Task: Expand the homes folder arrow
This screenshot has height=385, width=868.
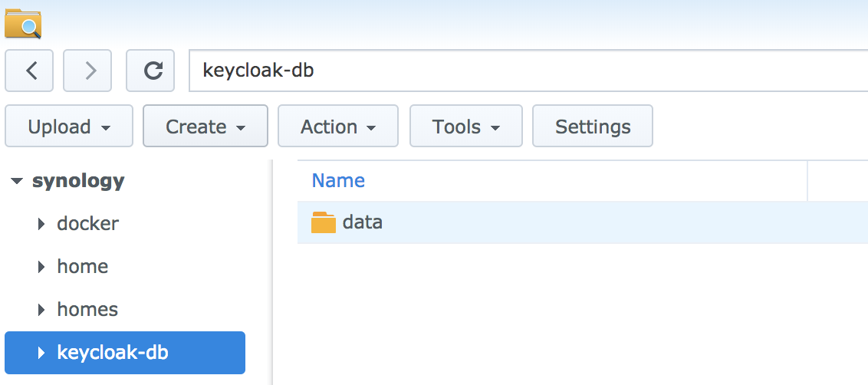Action: coord(41,309)
